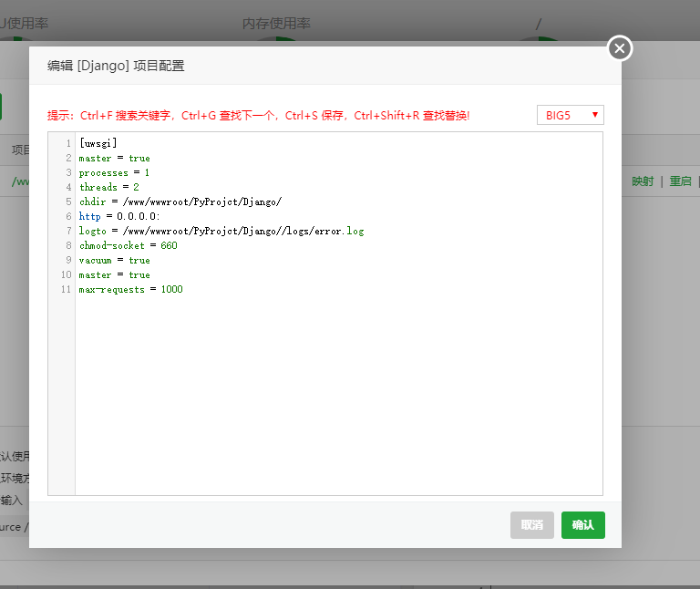This screenshot has height=589, width=700.
Task: Click the dialog title 编辑 [Django] 项目配置
Action: pyautogui.click(x=116, y=66)
